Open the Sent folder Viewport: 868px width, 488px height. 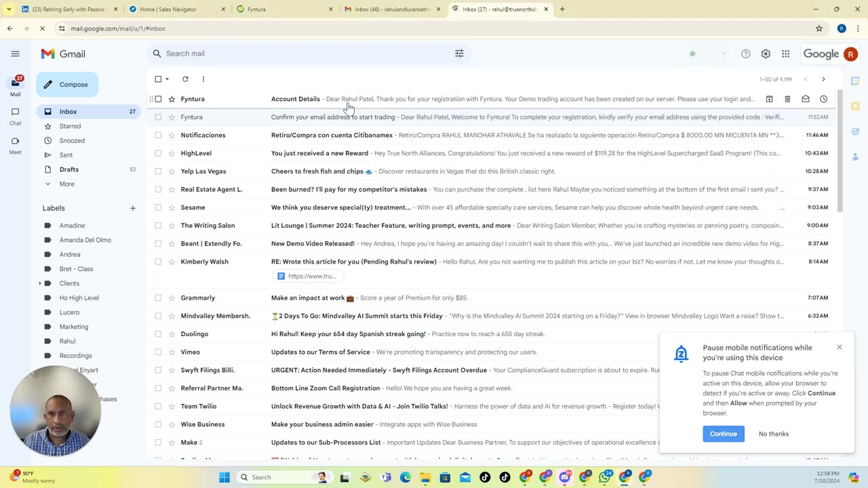click(x=89, y=155)
